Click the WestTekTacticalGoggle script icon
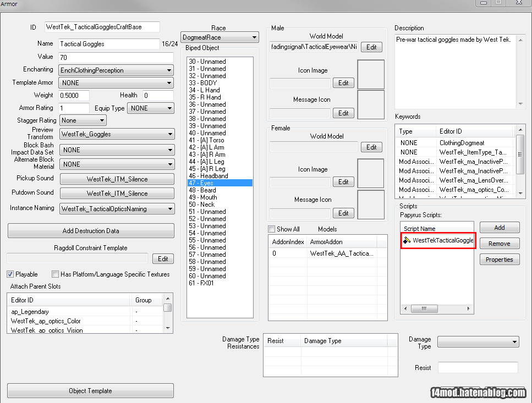 click(407, 240)
